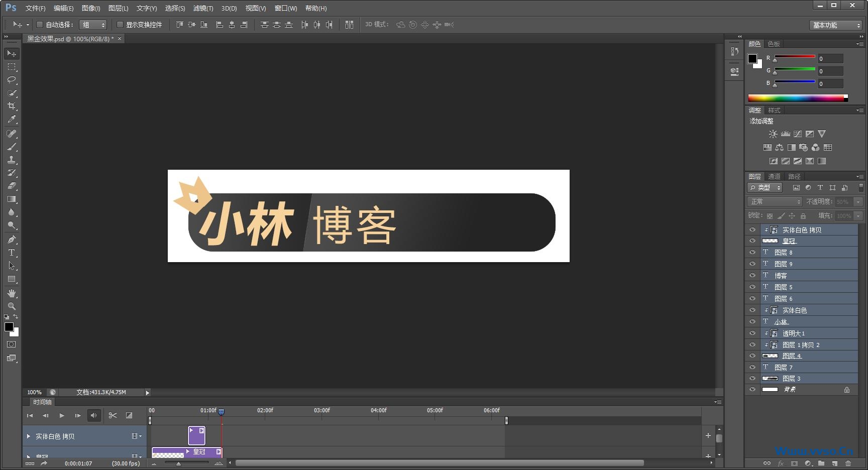The height and width of the screenshot is (470, 868).
Task: Select the Hand tool
Action: 12,293
